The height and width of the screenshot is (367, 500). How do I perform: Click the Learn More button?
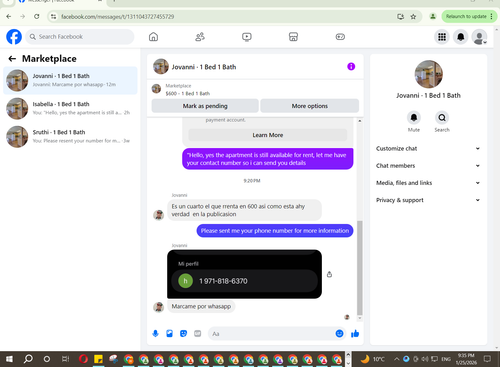[x=268, y=135]
